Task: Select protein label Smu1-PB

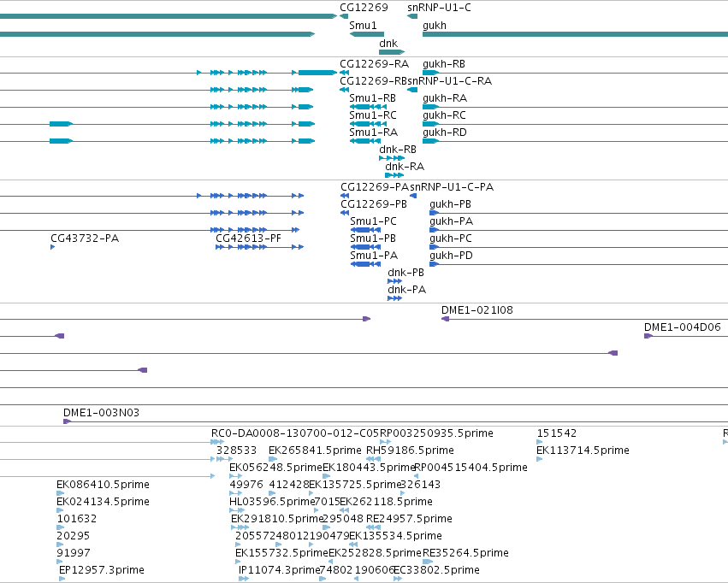Action: coord(373,238)
